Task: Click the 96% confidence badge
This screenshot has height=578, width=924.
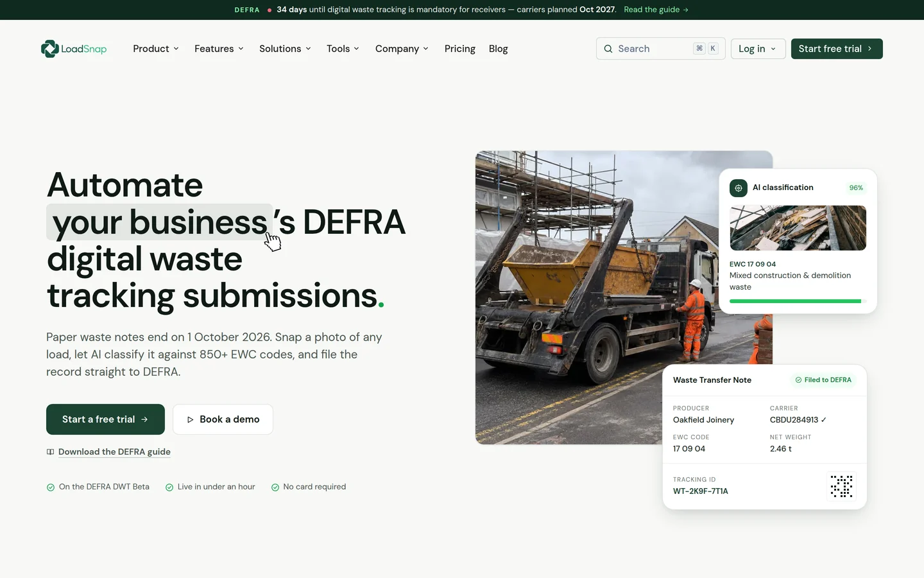Action: [856, 188]
